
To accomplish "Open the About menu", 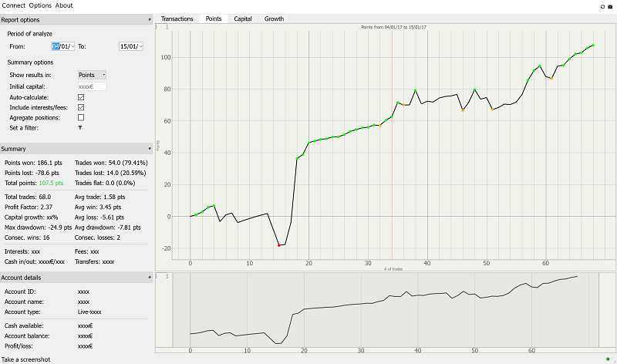I will (x=64, y=5).
